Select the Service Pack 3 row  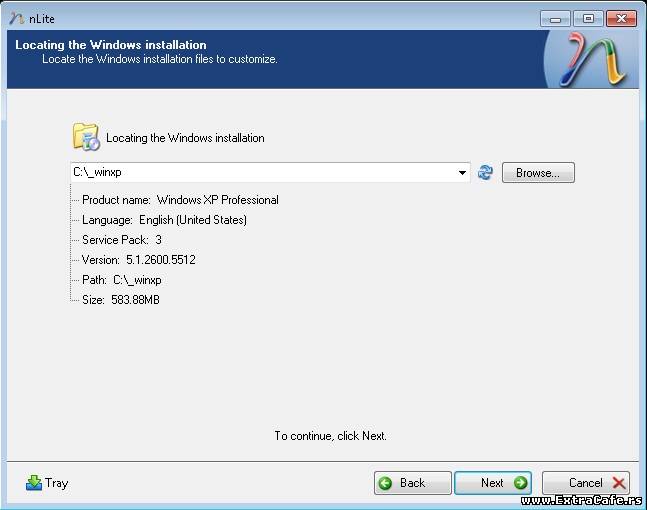(x=121, y=240)
